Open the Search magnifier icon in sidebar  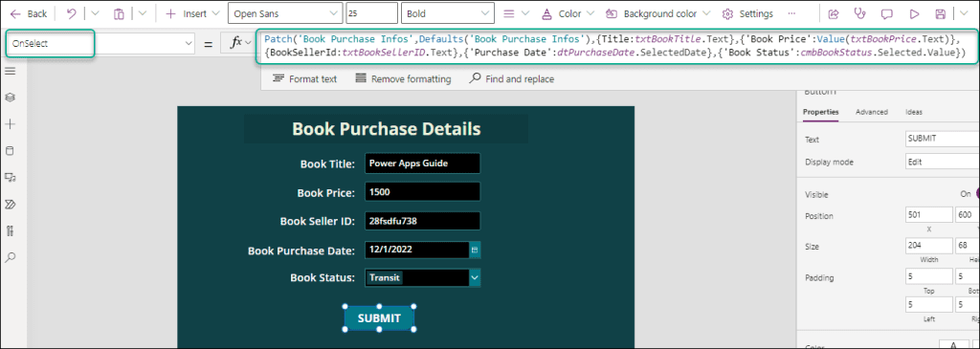10,257
